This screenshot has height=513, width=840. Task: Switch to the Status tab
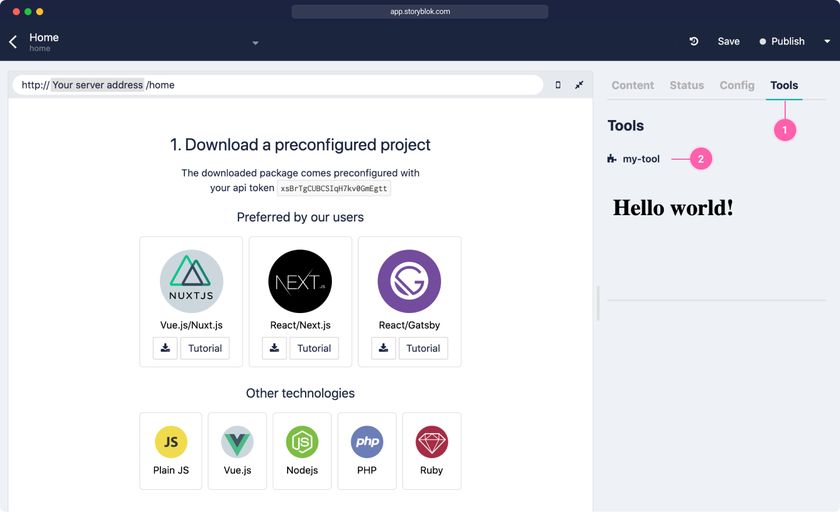687,85
